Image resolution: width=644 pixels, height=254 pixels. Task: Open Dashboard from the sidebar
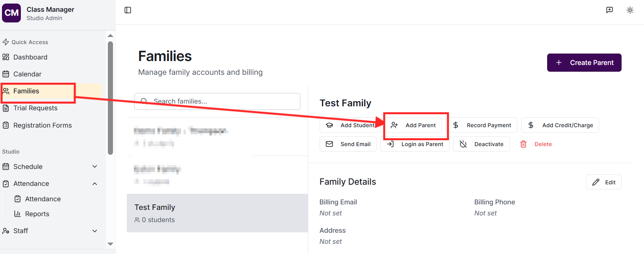(x=30, y=57)
